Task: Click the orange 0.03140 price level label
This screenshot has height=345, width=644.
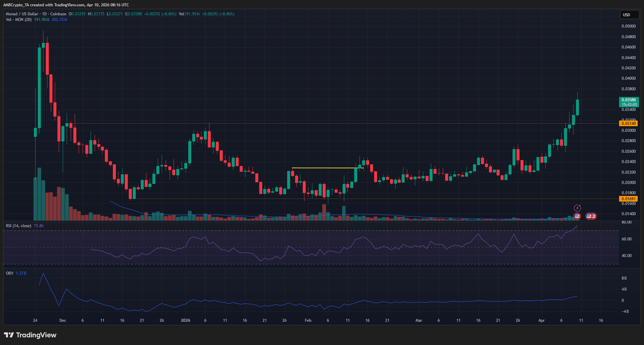Action: tap(629, 124)
